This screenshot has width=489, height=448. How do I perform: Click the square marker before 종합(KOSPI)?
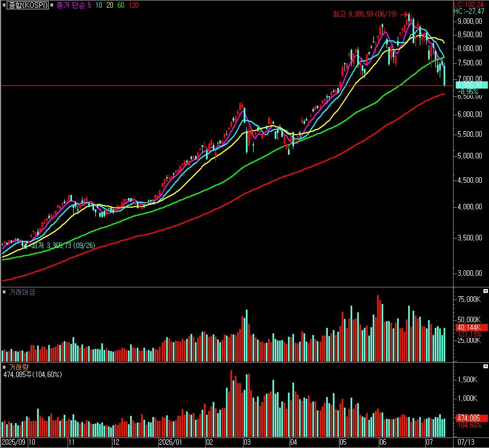(4, 6)
